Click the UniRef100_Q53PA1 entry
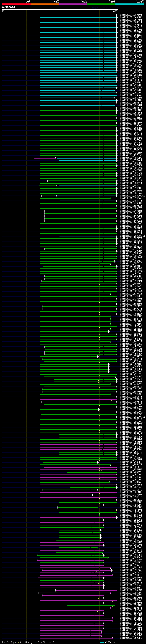 pos(131,128)
